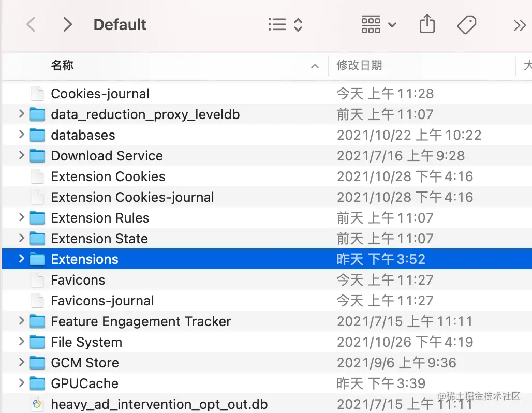This screenshot has width=532, height=413.
Task: Expand the data_reduction_proxy_leveldb folder
Action: (x=21, y=114)
